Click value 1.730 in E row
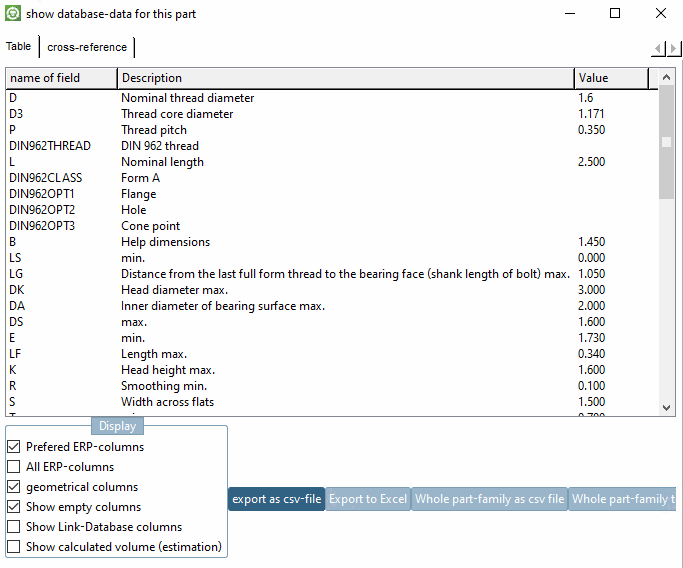 591,338
